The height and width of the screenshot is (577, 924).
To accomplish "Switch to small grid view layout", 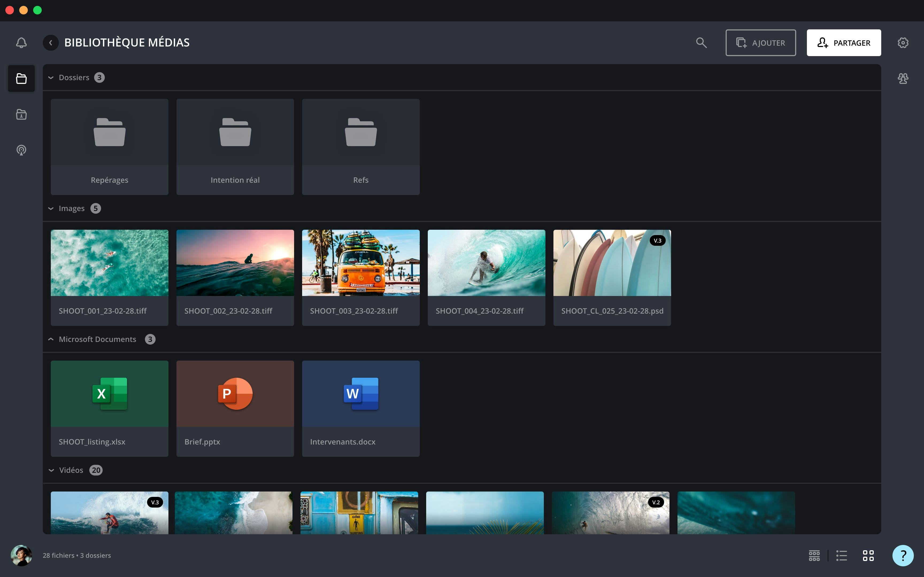I will click(x=814, y=555).
